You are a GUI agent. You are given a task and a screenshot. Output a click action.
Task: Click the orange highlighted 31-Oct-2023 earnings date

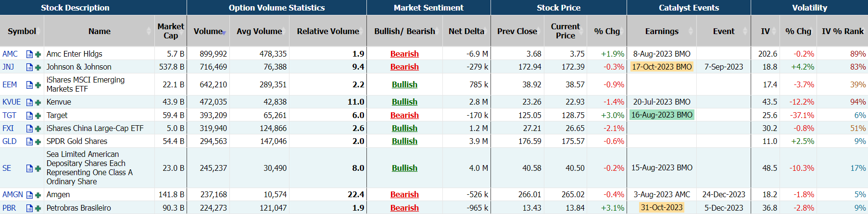[x=662, y=208]
